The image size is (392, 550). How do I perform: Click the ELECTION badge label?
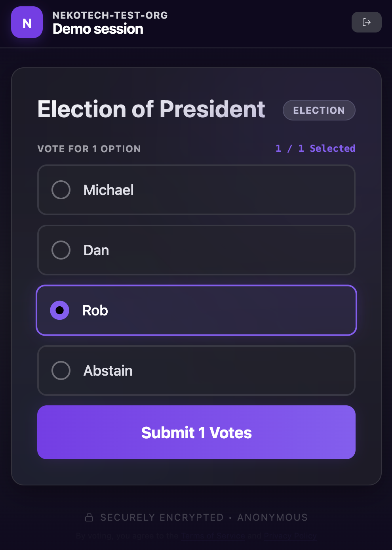point(319,110)
